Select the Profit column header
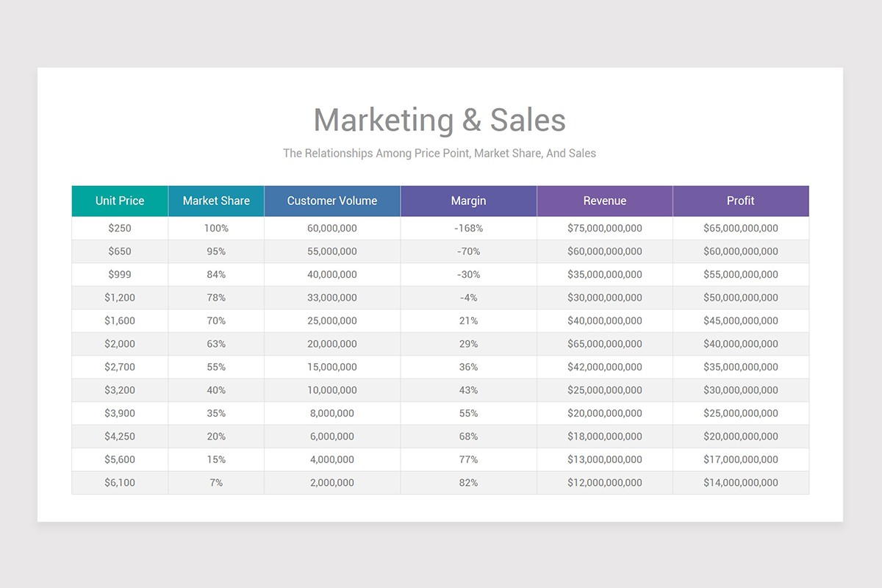The height and width of the screenshot is (588, 882). [740, 201]
